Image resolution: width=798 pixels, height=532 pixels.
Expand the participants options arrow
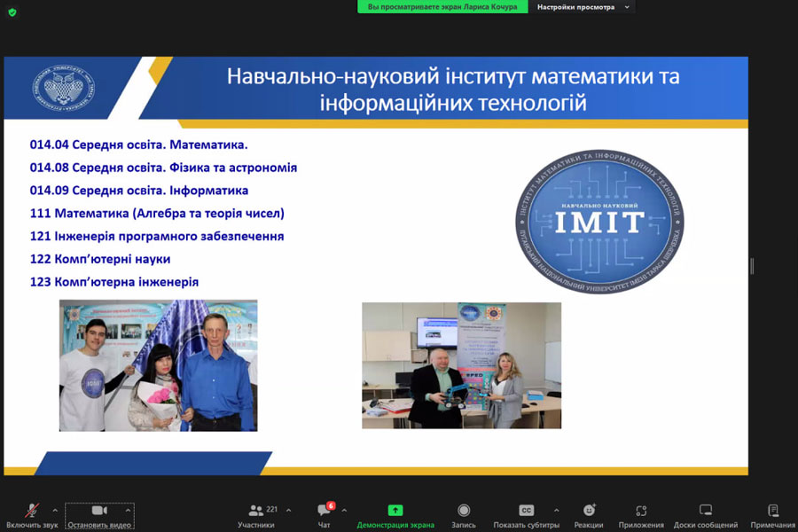288,510
